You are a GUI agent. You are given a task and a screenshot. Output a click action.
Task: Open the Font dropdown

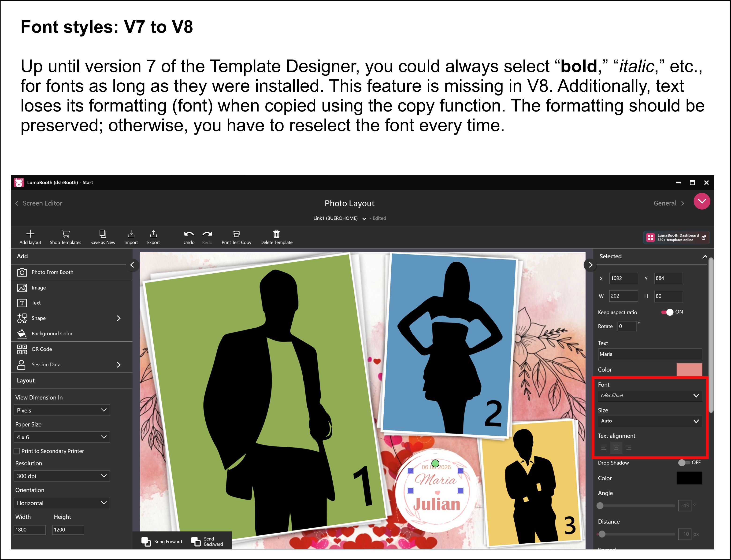pos(650,396)
